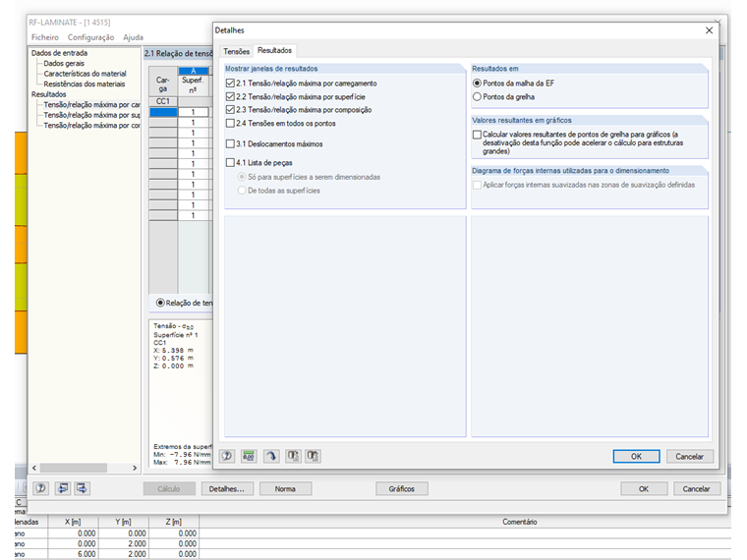Click the Gráficos button

coord(402,488)
